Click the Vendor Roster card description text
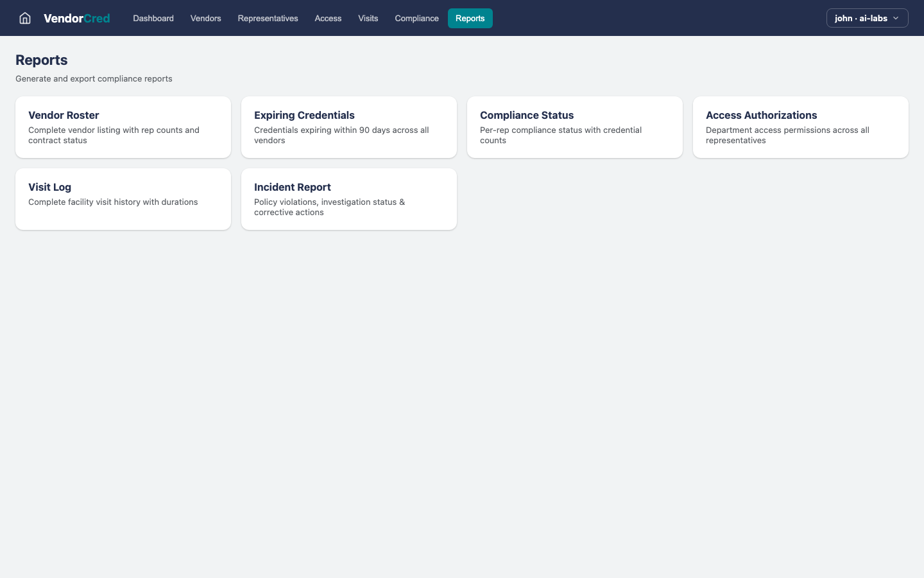 pyautogui.click(x=114, y=135)
